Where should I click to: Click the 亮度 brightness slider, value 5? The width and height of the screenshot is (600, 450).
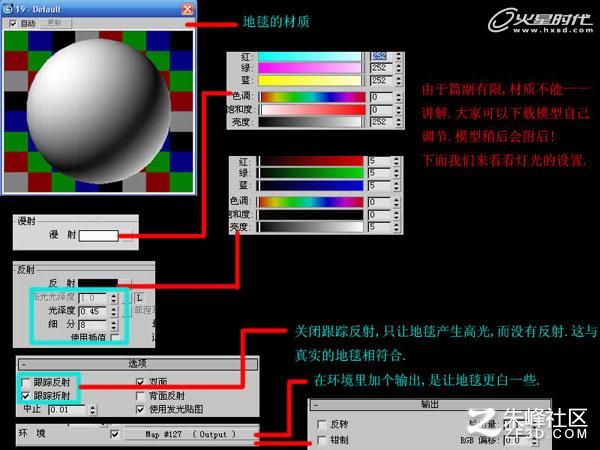click(311, 227)
